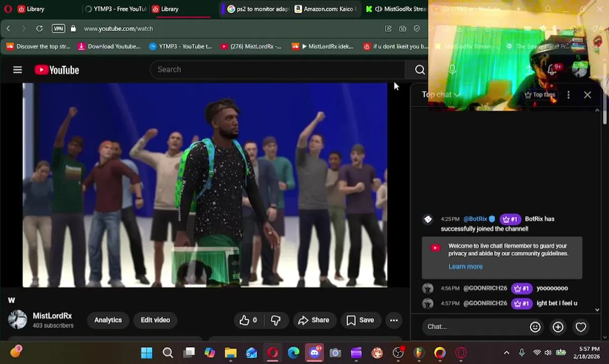609x364 pixels.
Task: Save video to playlist
Action: click(x=360, y=320)
